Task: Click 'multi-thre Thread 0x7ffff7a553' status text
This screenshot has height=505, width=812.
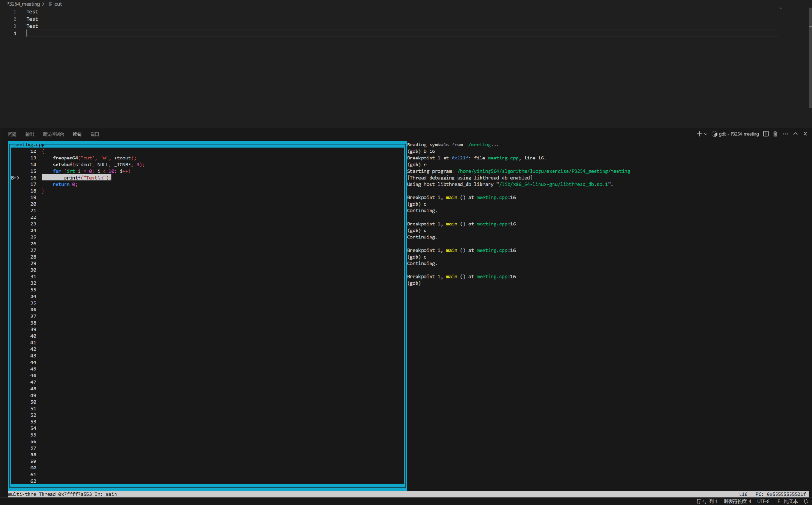Action: [x=50, y=494]
